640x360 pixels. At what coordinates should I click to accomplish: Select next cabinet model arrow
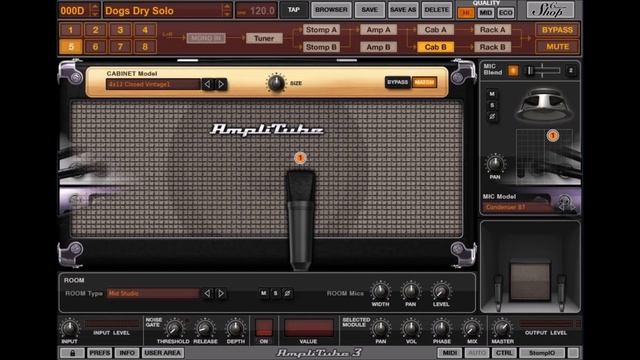click(221, 84)
